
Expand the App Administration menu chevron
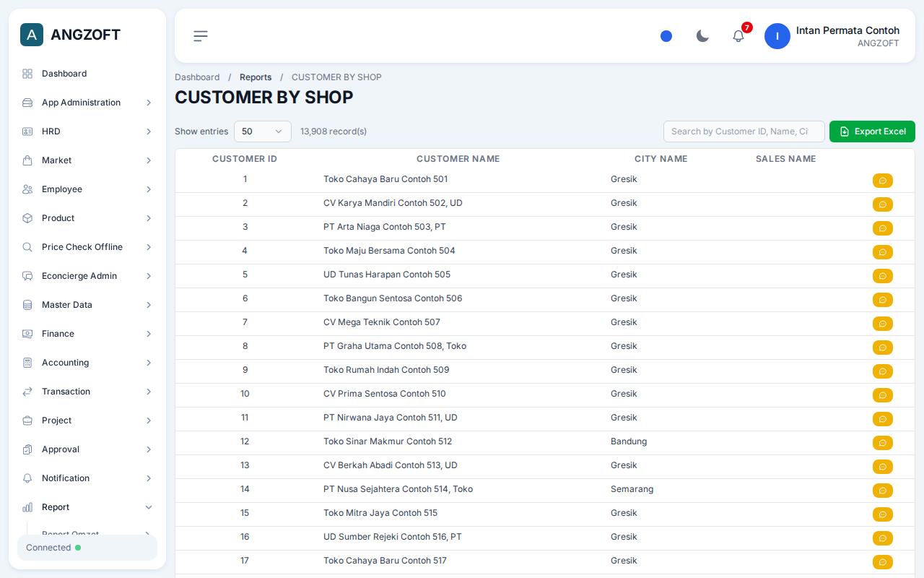(x=149, y=103)
